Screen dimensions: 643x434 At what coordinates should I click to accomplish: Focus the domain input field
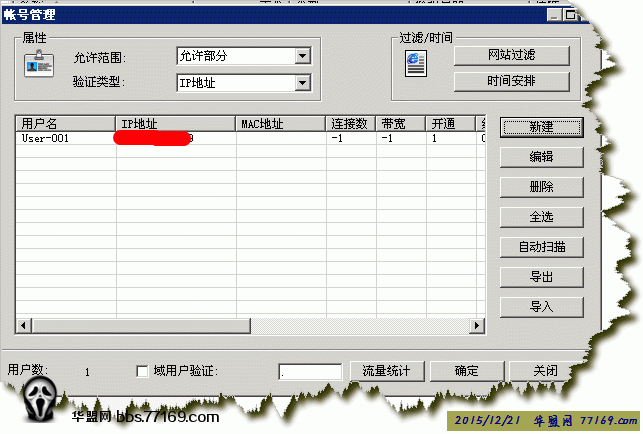310,372
